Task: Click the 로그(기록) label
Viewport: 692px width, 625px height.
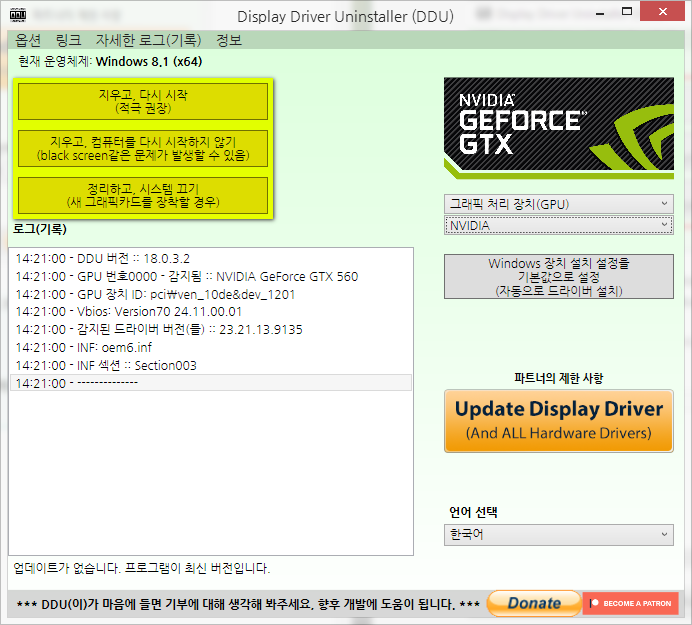Action: point(40,229)
